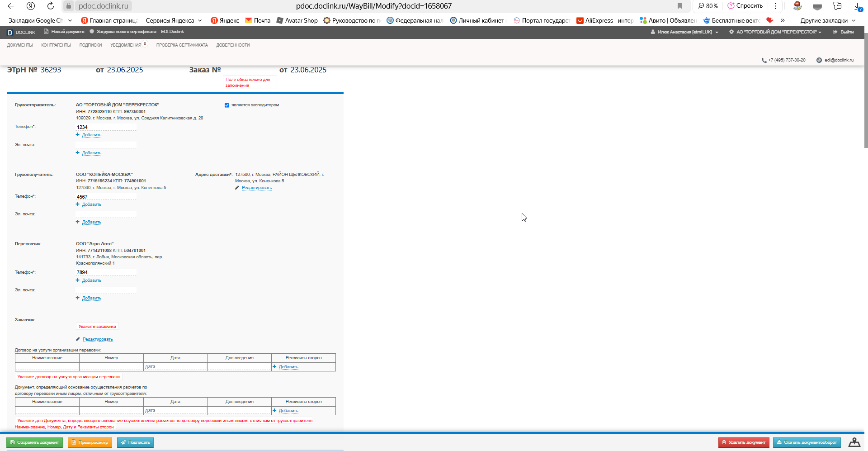The height and width of the screenshot is (451, 868).
Task: Open Yandex home via the round Я icon
Action: [x=31, y=6]
